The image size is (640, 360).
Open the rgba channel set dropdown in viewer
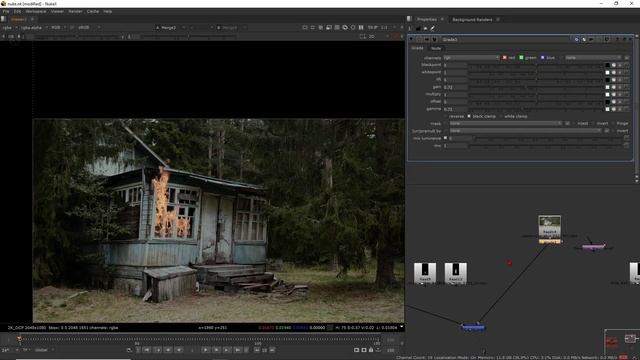10,28
